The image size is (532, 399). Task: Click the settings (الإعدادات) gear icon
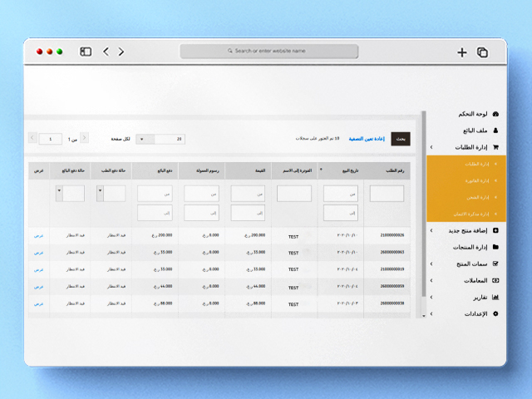(x=495, y=313)
